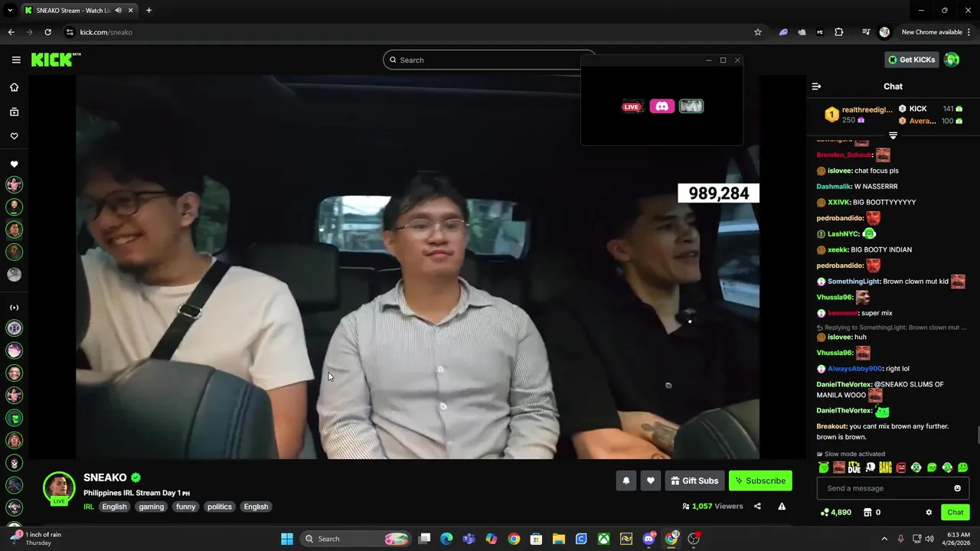Click the camera thumbnail in popup window

pyautogui.click(x=691, y=106)
